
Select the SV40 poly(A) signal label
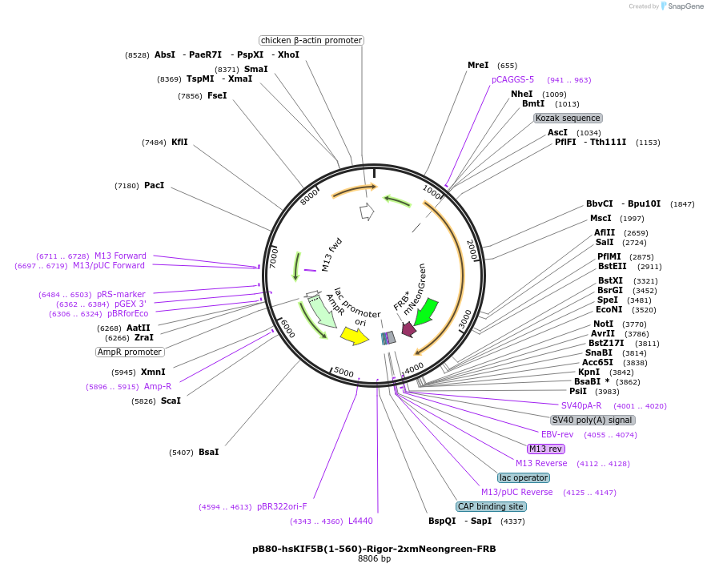[593, 420]
